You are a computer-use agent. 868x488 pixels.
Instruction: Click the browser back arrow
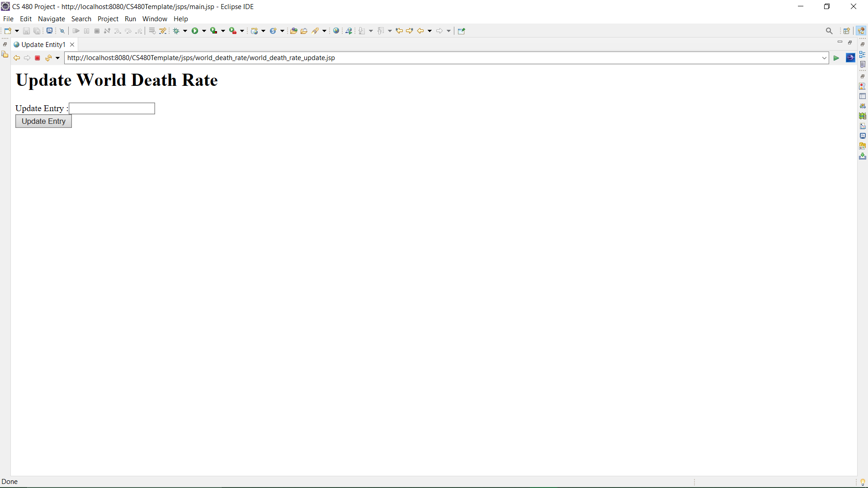tap(16, 58)
